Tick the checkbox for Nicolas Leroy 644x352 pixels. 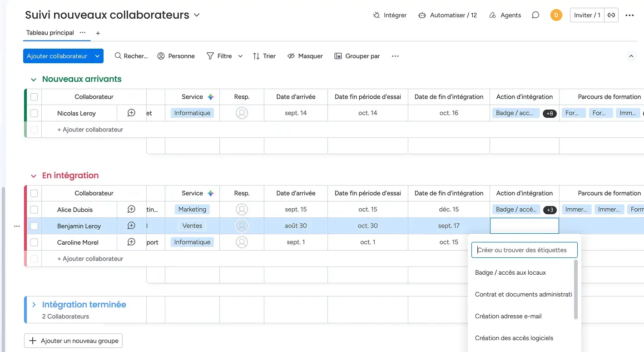point(34,113)
